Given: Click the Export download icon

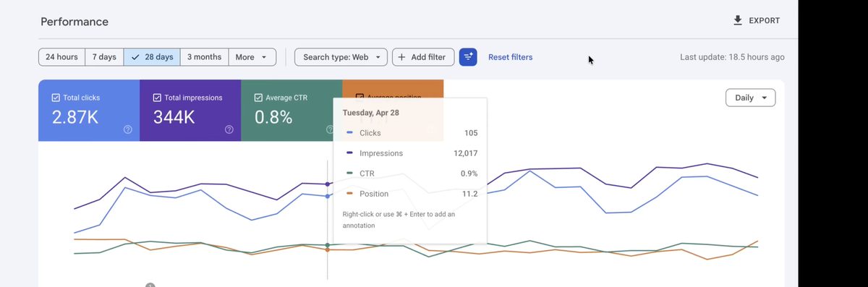Looking at the screenshot, I should [x=738, y=21].
